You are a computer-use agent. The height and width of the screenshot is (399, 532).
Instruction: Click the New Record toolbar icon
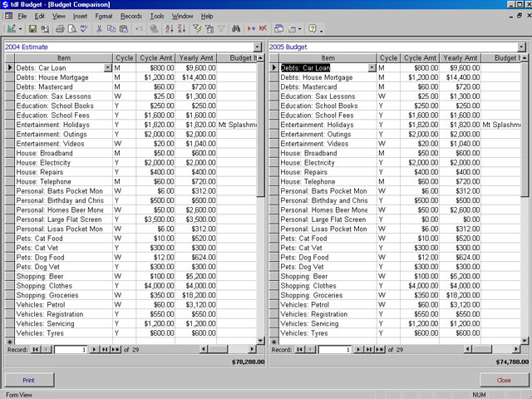point(251,29)
